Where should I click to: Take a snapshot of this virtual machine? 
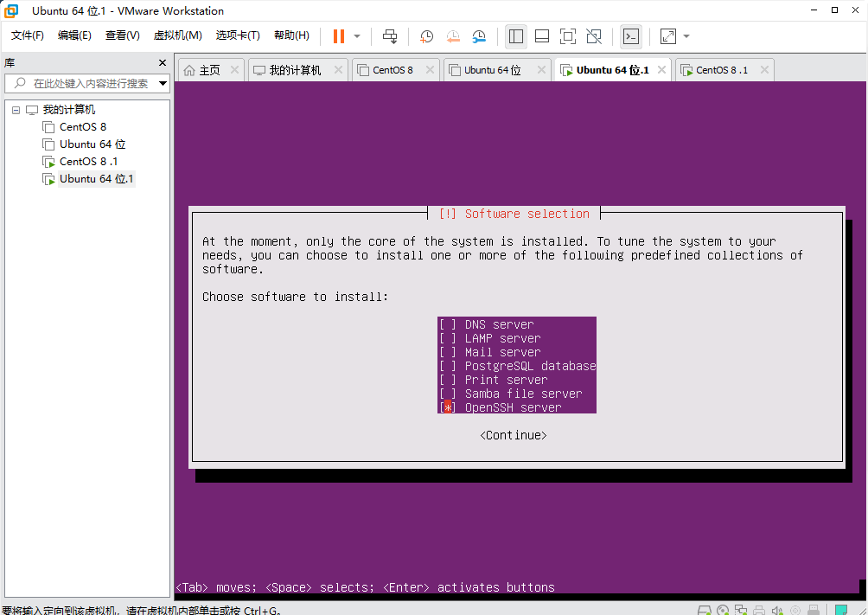pyautogui.click(x=426, y=36)
